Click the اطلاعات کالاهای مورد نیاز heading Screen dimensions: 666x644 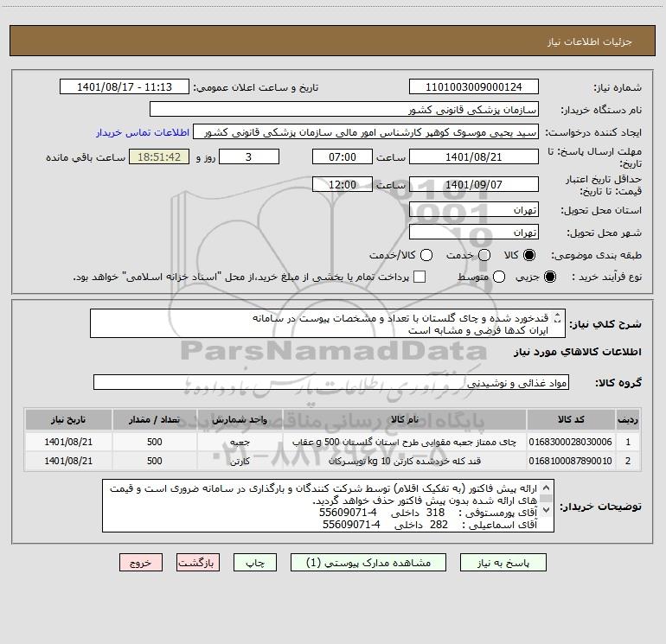pyautogui.click(x=578, y=352)
